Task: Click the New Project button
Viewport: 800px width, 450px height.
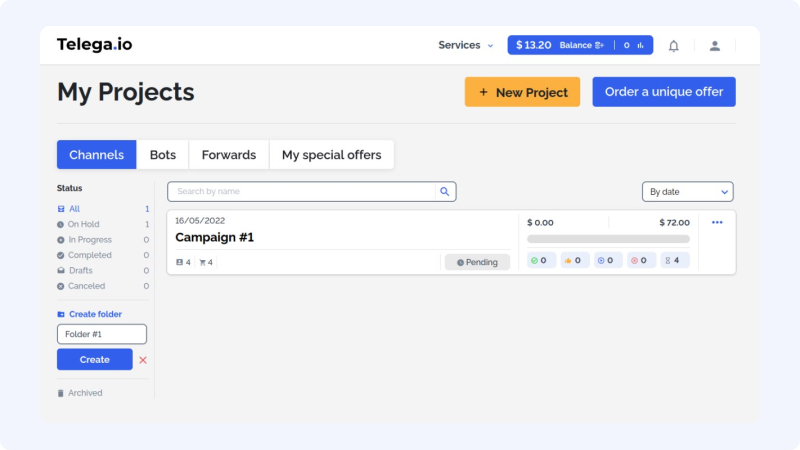Action: tap(522, 92)
